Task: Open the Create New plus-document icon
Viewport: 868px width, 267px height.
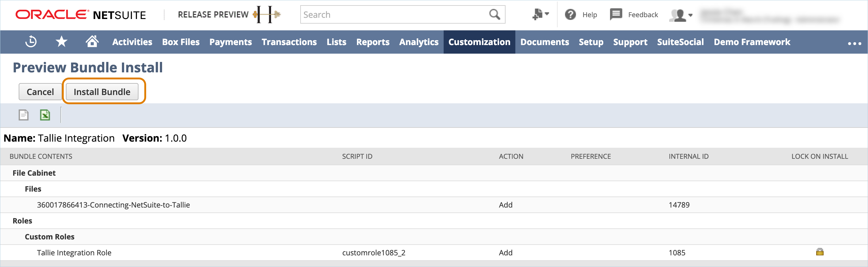Action: click(541, 14)
